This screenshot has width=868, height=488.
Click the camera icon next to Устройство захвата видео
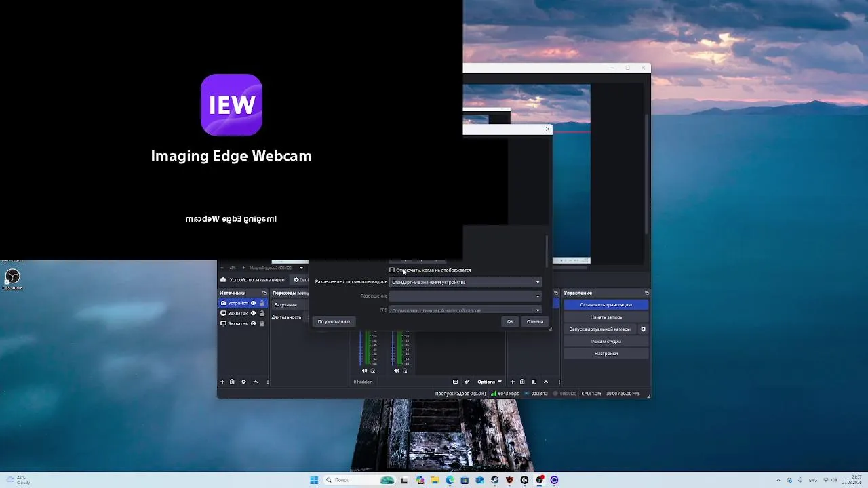223,280
